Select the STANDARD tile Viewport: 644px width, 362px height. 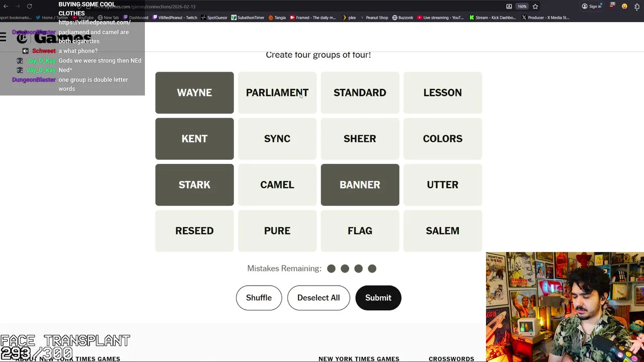(360, 93)
